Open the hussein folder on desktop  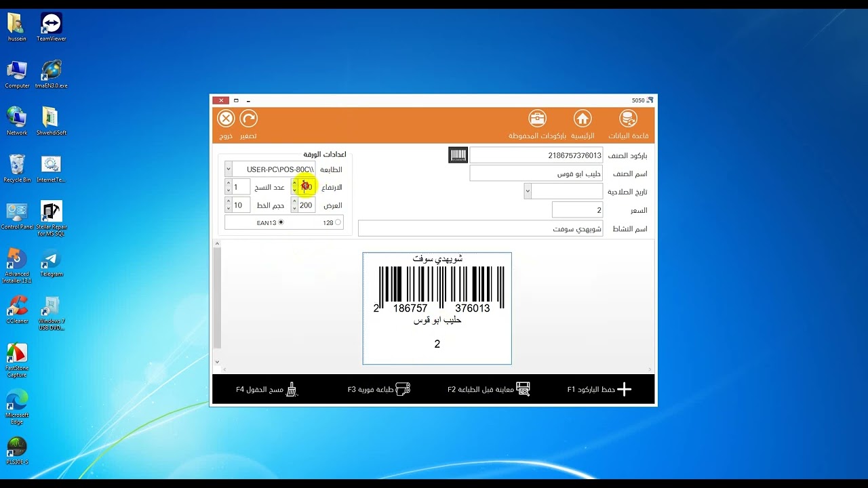17,27
